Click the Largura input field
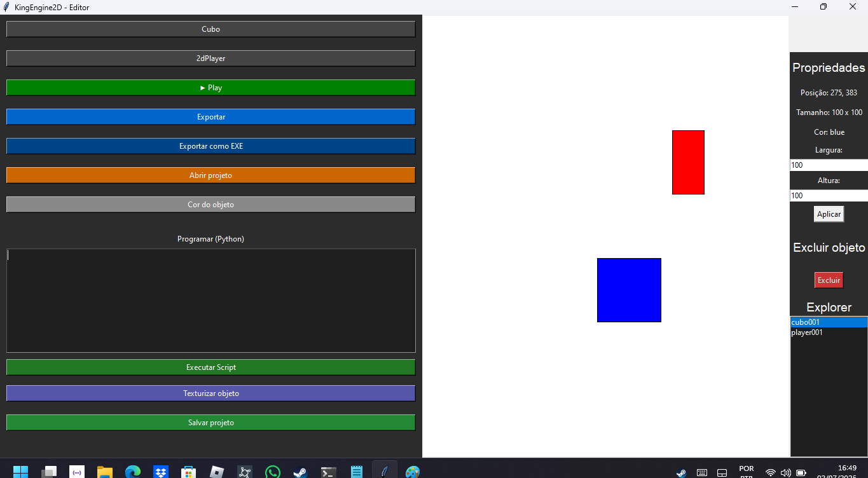Image resolution: width=868 pixels, height=478 pixels. pos(829,165)
